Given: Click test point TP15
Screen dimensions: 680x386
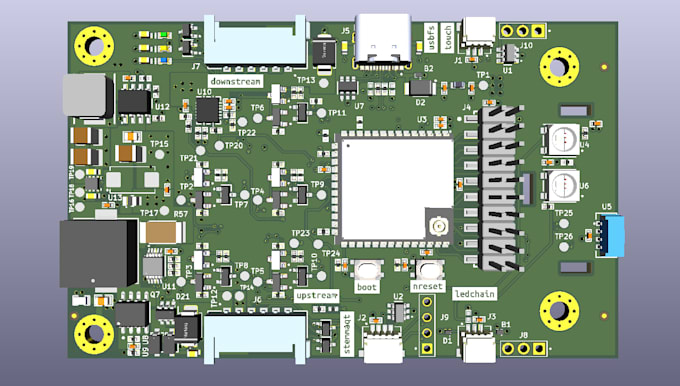Looking at the screenshot, I should 160,154.
